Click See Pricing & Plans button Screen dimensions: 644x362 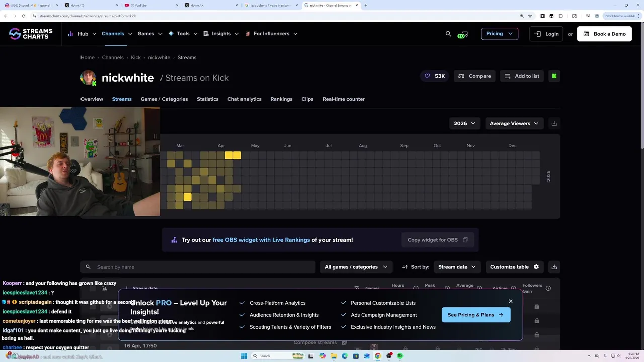(x=476, y=315)
